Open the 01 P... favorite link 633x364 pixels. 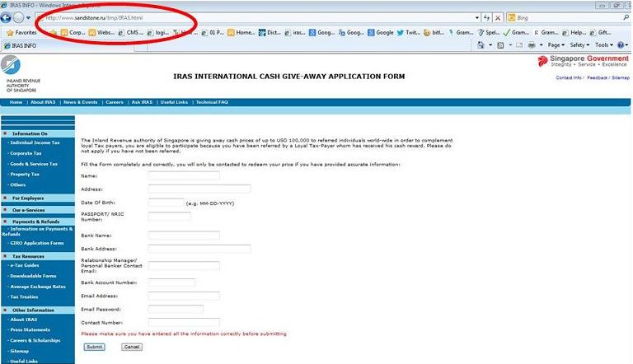(213, 32)
